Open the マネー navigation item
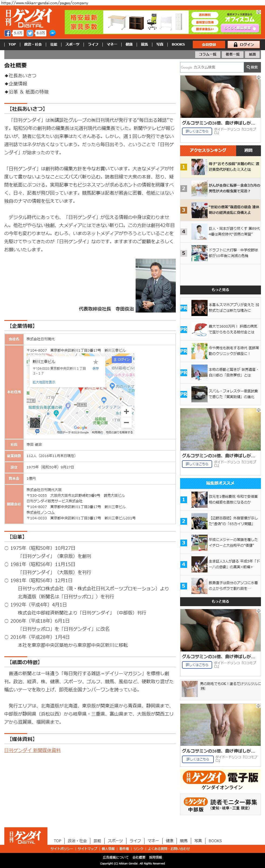Image resolution: width=265 pixels, height=868 pixels. click(112, 44)
